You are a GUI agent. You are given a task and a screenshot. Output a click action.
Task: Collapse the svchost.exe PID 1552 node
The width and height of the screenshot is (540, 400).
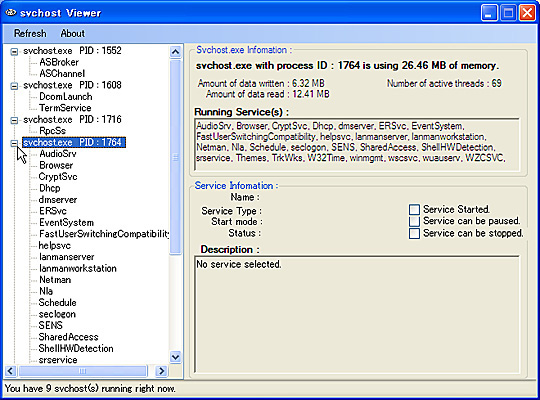[x=14, y=52]
